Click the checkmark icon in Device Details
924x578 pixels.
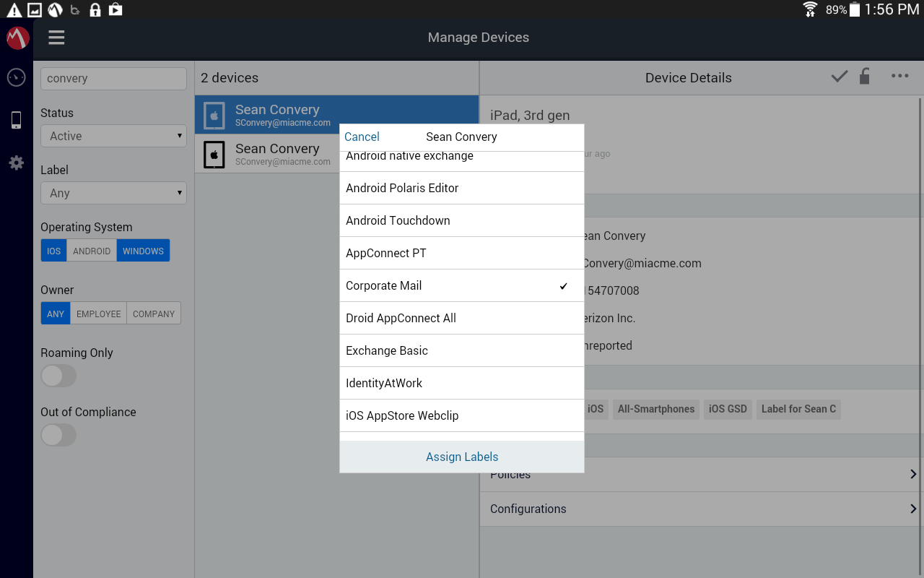(839, 77)
